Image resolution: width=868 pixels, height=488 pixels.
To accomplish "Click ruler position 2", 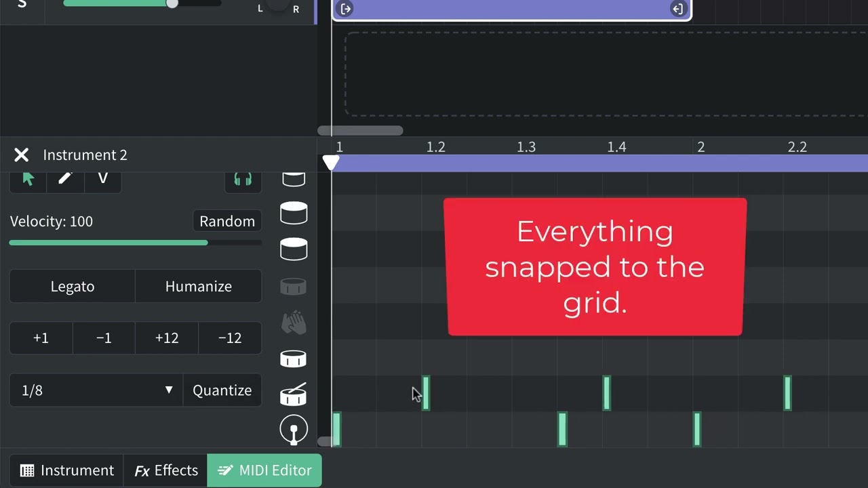I will tap(701, 147).
